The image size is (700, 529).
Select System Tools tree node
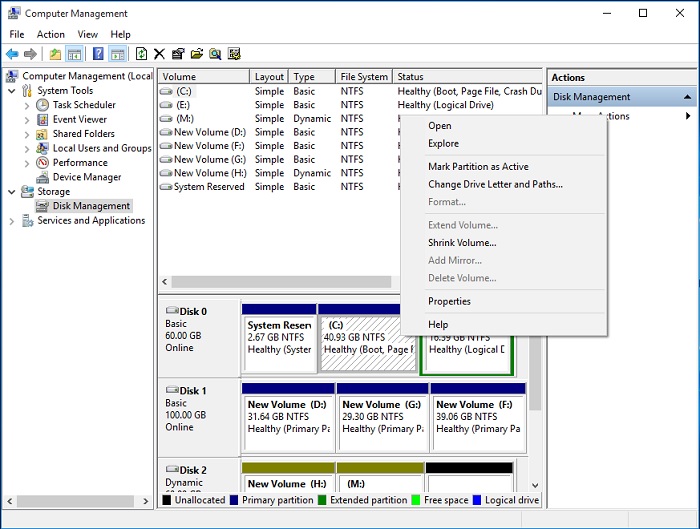point(65,91)
